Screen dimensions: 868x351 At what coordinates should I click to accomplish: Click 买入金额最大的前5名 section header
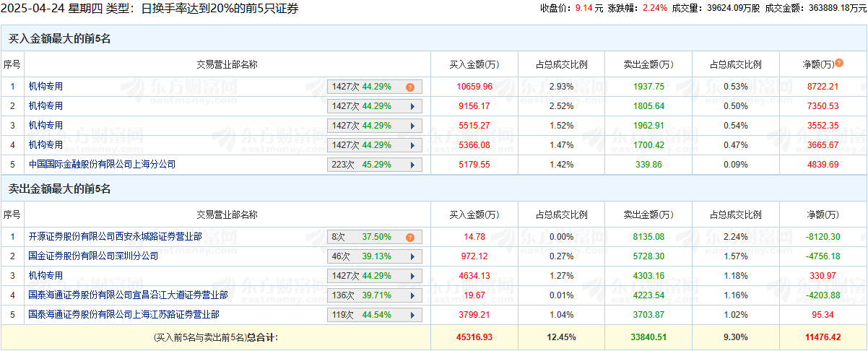pos(60,39)
